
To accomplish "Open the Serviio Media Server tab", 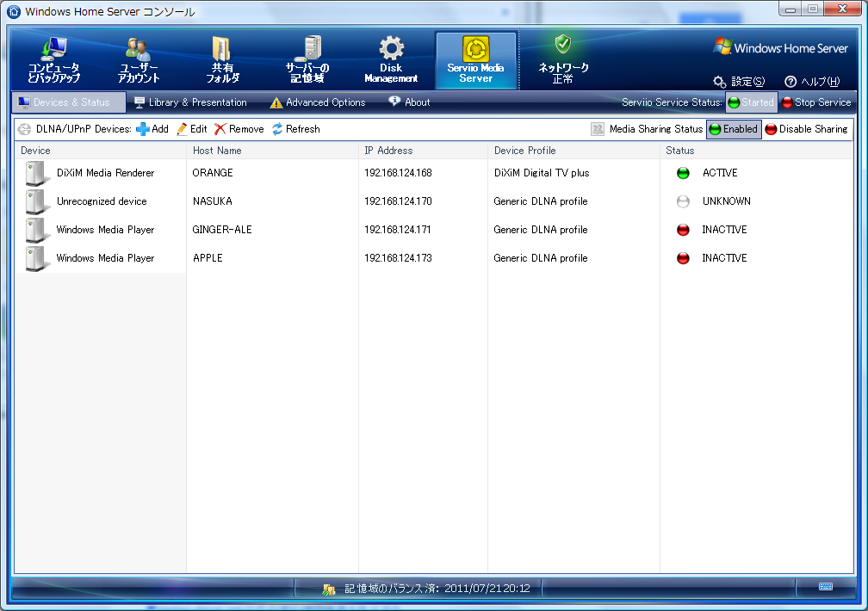I will tap(475, 60).
